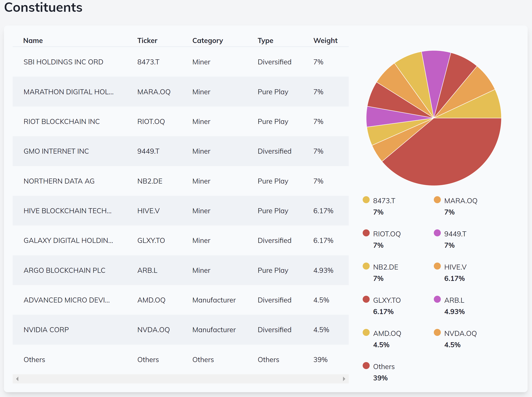Screen dimensions: 532x397
Task: Click the ARB.L purple legend dot
Action: click(x=437, y=299)
